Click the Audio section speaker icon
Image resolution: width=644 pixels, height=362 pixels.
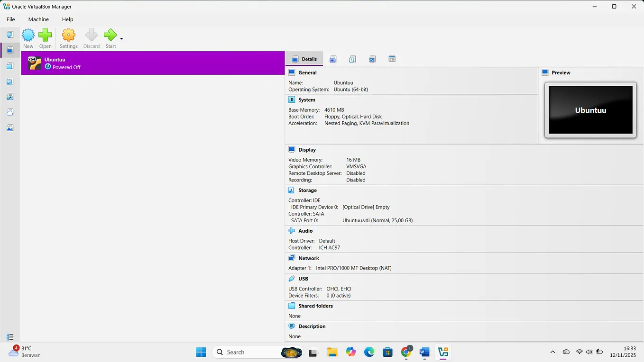click(292, 231)
